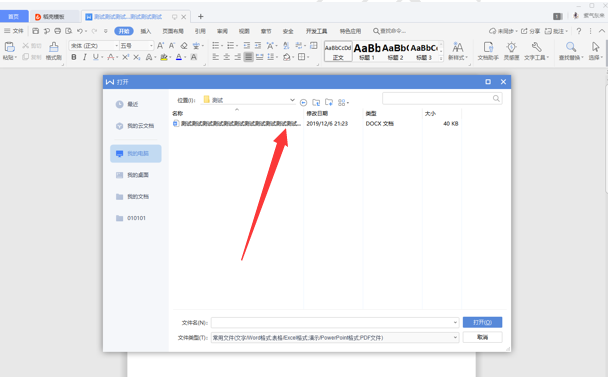Screen dimensions: 608x377
Task: Toggle center text alignment button
Action: [x=227, y=57]
